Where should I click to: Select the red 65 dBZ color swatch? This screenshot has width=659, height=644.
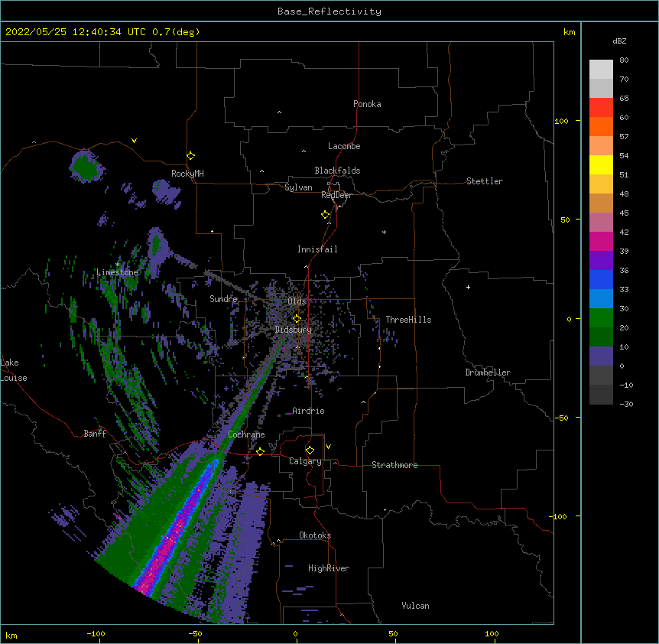pos(601,107)
